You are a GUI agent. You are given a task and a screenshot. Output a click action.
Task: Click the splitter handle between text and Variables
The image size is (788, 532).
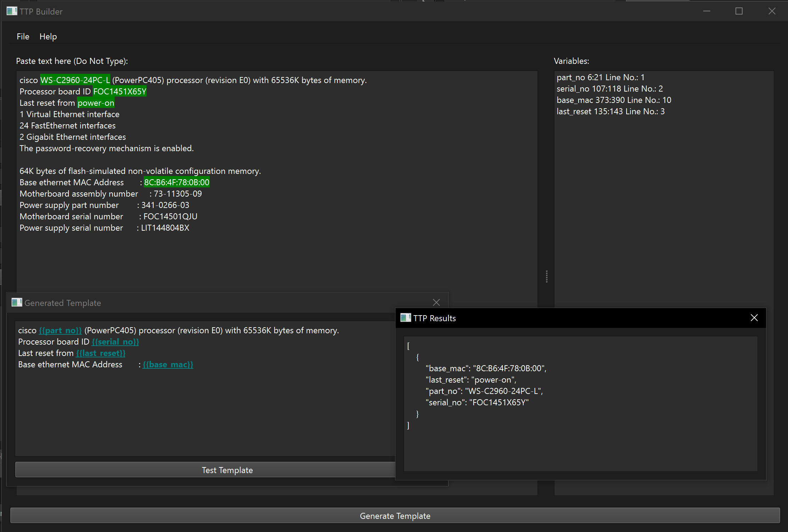pos(546,276)
